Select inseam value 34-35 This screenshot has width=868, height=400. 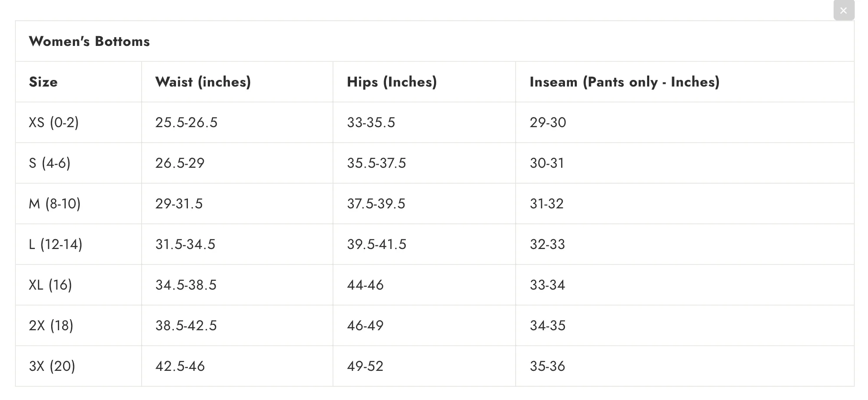tap(547, 325)
